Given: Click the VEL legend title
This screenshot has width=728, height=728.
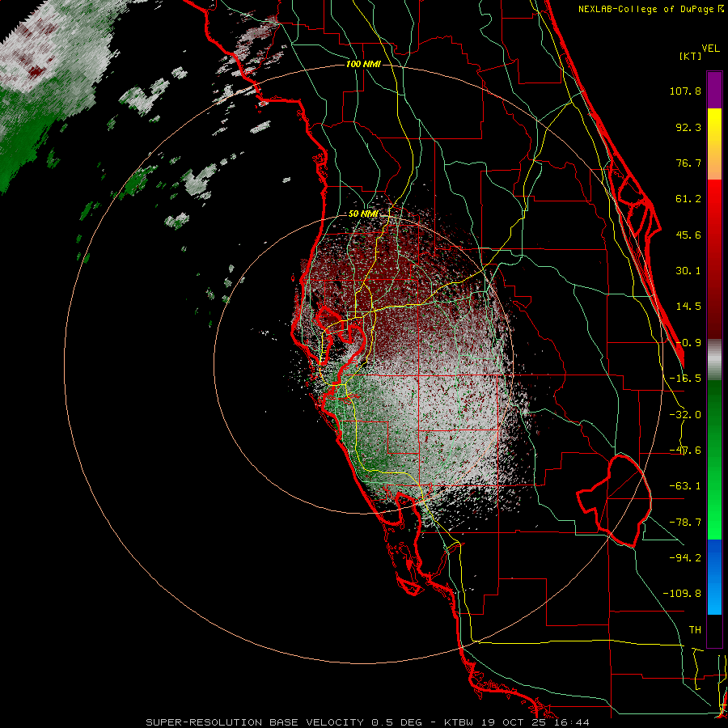Looking at the screenshot, I should coord(710,49).
